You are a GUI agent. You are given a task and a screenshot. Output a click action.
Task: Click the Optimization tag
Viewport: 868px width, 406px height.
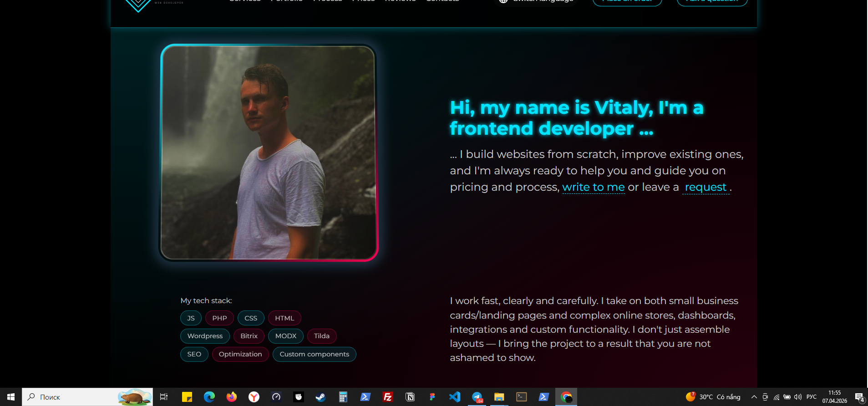pyautogui.click(x=240, y=354)
